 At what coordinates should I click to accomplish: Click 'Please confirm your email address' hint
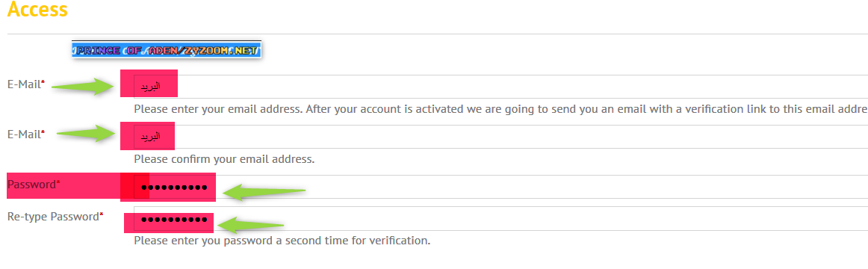[224, 159]
